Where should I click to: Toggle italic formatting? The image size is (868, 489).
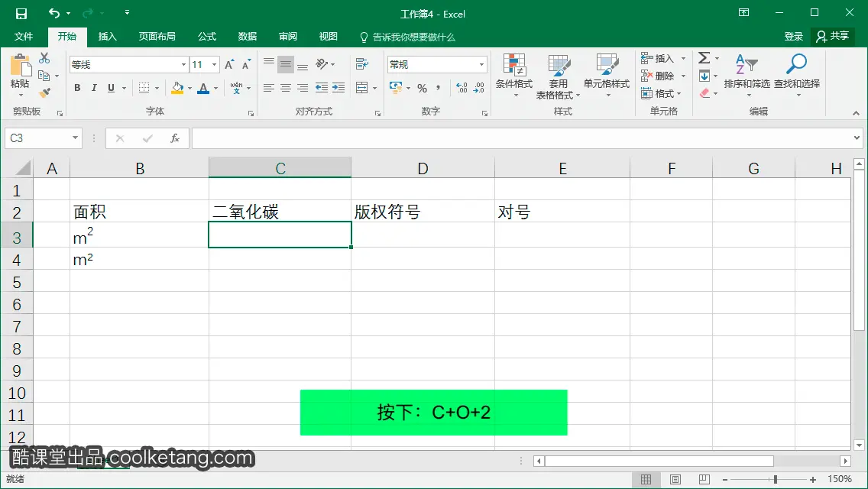click(x=94, y=88)
